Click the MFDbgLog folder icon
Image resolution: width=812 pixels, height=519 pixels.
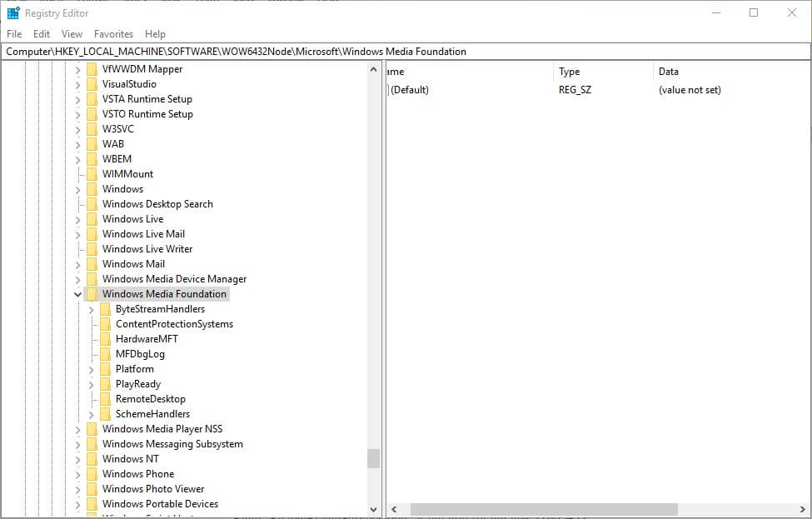105,354
